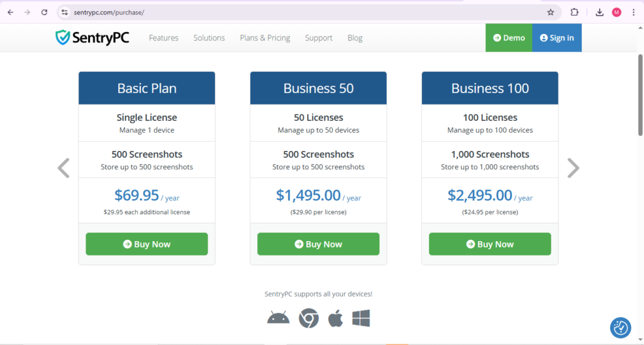Screen dimensions: 644x345
Task: Click the "100 Licenses" text
Action: point(490,117)
